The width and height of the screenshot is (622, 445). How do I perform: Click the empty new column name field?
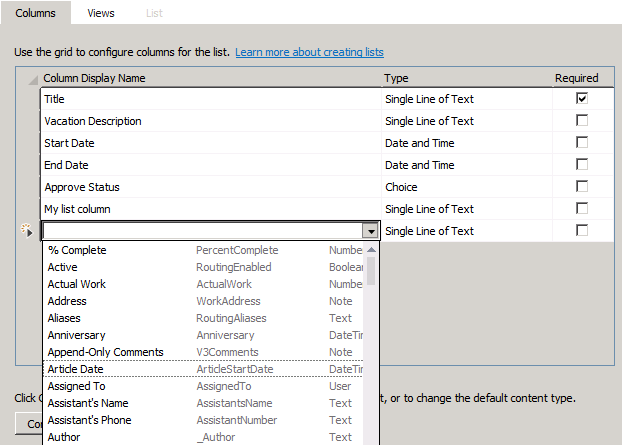point(200,231)
